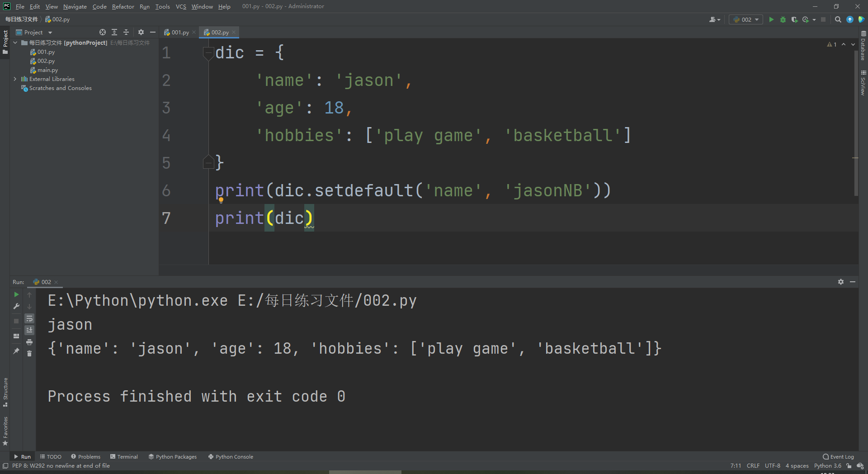Toggle the SciView tool window sidebar button

(x=863, y=82)
